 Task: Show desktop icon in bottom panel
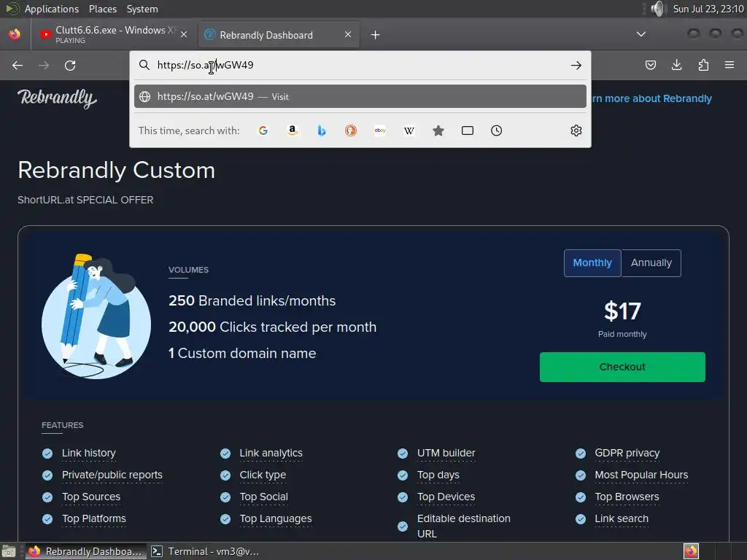9,551
